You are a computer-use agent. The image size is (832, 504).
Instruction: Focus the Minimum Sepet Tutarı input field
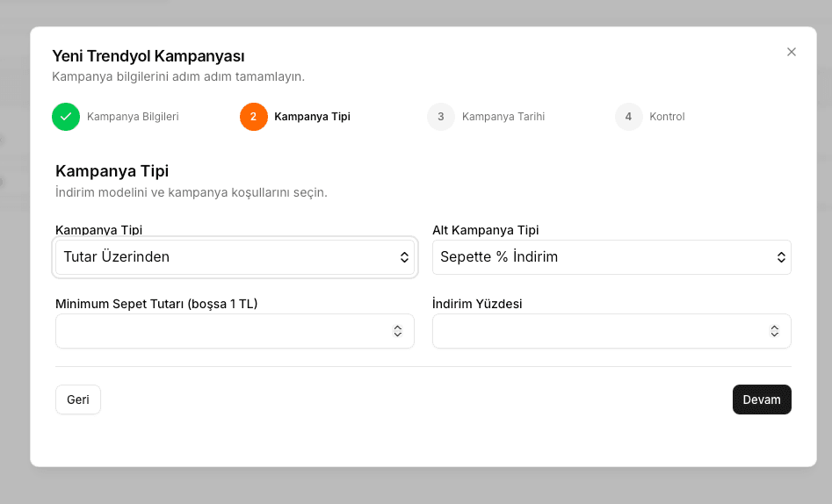(x=235, y=331)
